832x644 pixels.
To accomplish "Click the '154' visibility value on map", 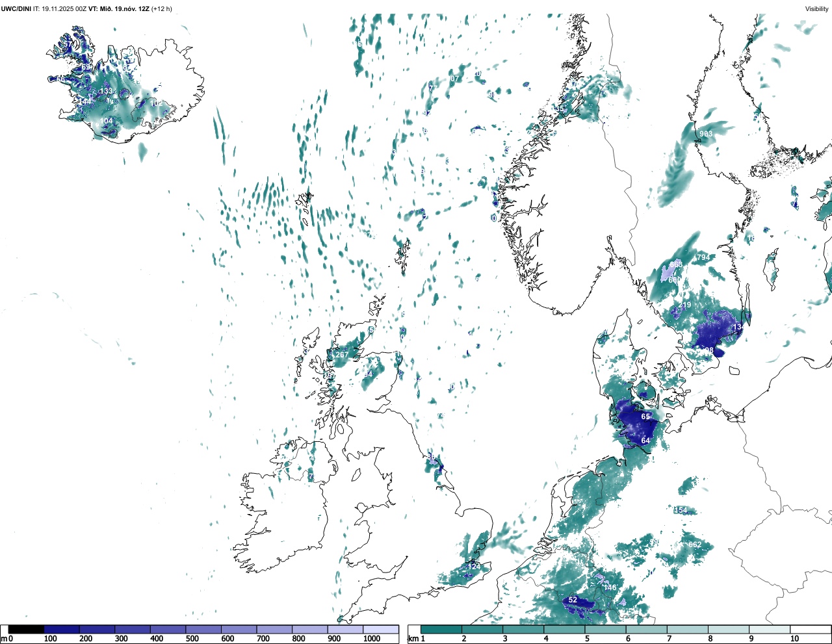I will [x=681, y=510].
